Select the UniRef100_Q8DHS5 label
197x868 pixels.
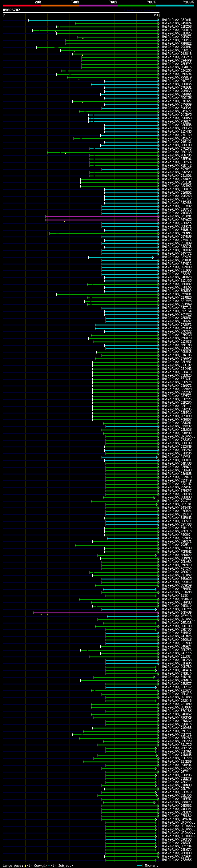tap(176, 84)
